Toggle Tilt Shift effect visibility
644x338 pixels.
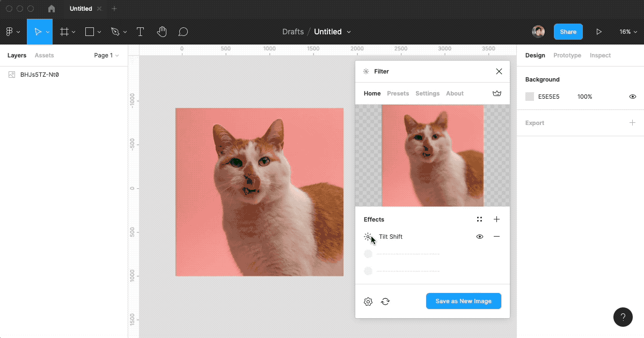tap(480, 237)
